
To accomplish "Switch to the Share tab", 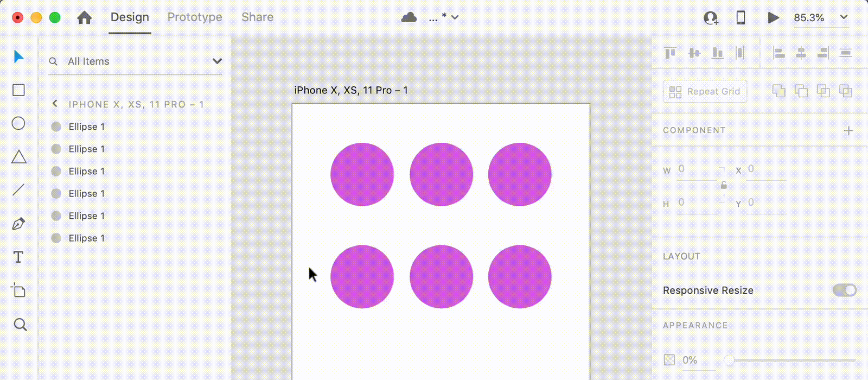I will pos(257,17).
